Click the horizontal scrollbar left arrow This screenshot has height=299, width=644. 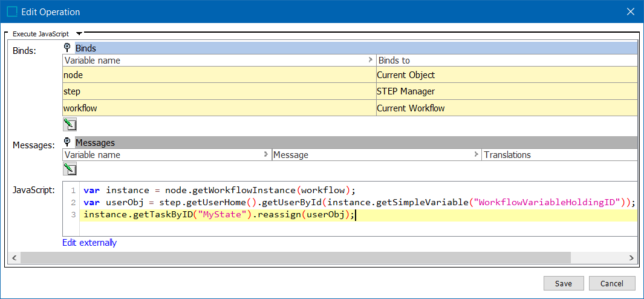(13, 258)
